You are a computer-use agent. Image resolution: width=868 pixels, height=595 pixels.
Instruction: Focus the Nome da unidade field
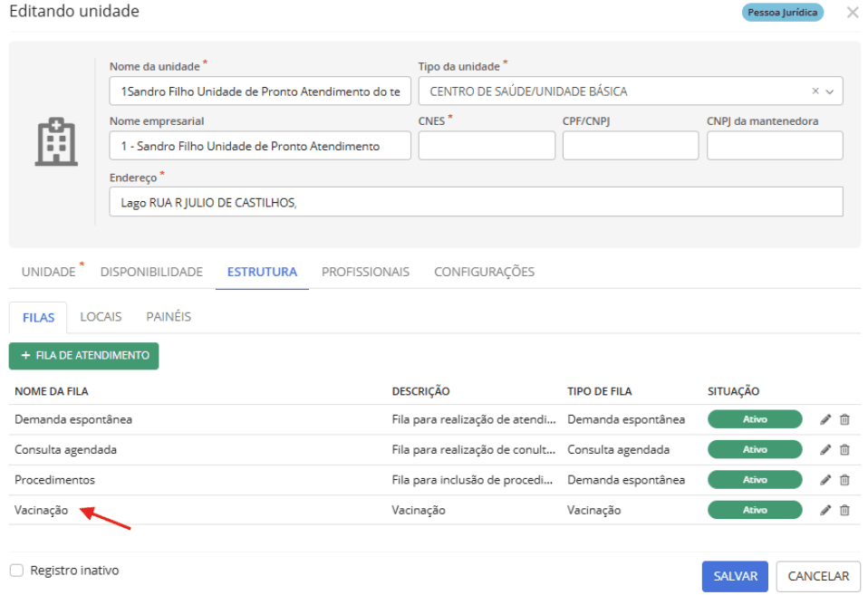pos(260,91)
